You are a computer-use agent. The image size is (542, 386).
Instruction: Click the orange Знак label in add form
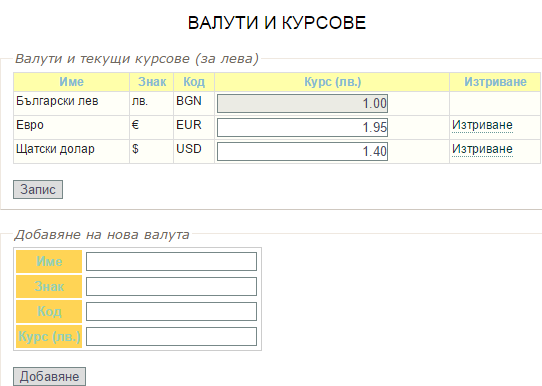(x=49, y=286)
